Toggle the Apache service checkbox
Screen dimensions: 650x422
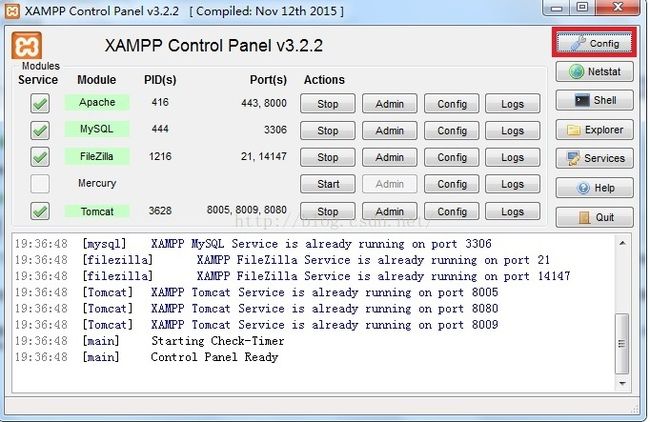click(x=40, y=103)
